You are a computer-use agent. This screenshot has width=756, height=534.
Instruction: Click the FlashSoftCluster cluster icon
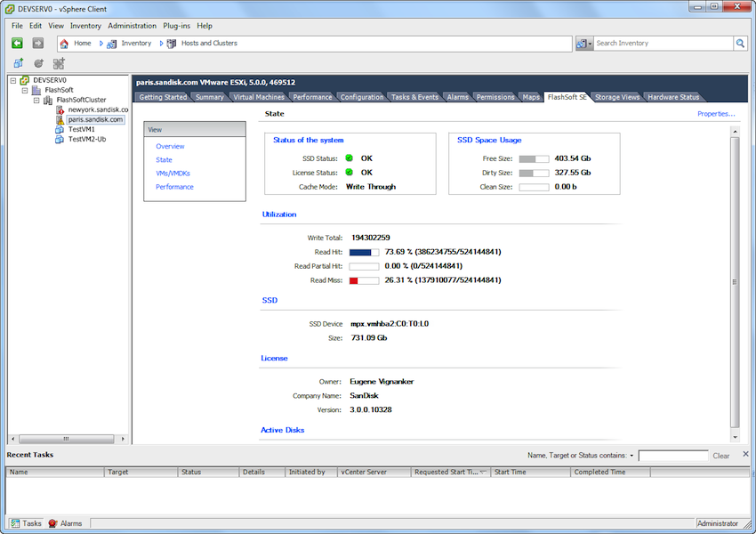point(48,100)
